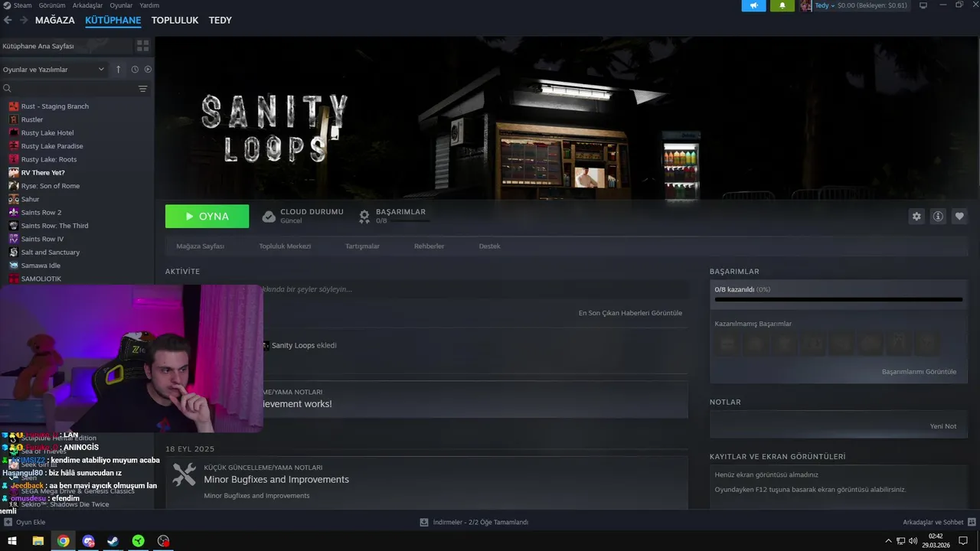The width and height of the screenshot is (980, 551).
Task: Open Destek link
Action: 489,246
